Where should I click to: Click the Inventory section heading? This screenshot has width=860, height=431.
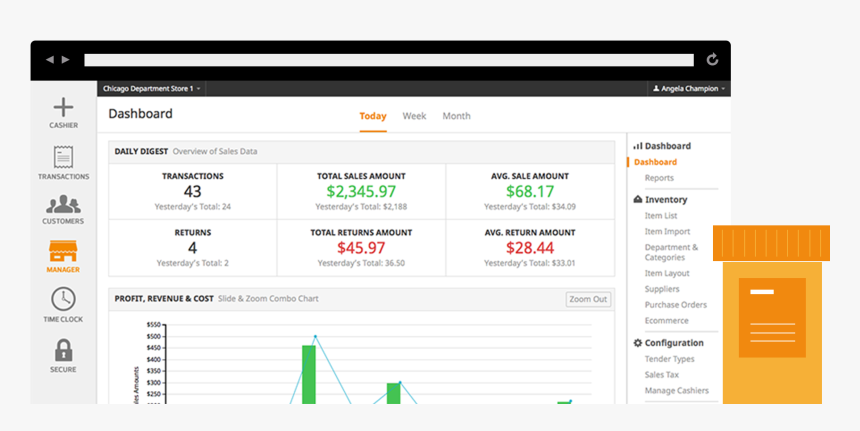point(666,200)
